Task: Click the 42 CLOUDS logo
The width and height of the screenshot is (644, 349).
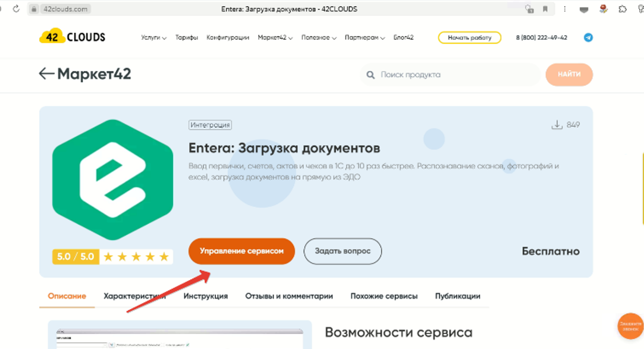Action: 73,36
